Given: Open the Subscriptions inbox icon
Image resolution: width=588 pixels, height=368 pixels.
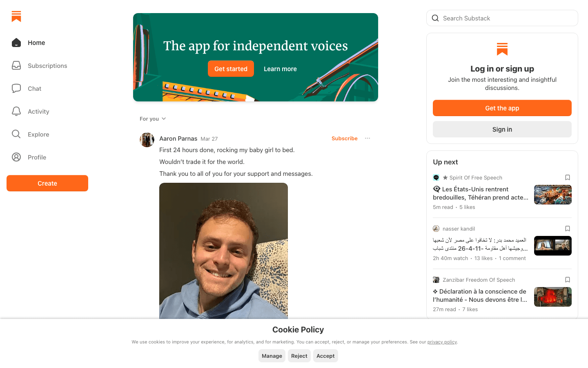Looking at the screenshot, I should (x=16, y=65).
